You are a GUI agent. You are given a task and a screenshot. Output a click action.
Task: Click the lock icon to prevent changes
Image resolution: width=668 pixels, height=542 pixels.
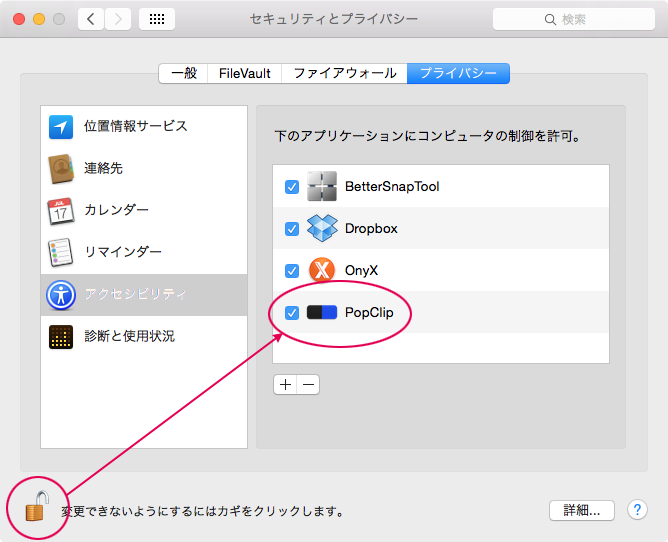coord(37,506)
